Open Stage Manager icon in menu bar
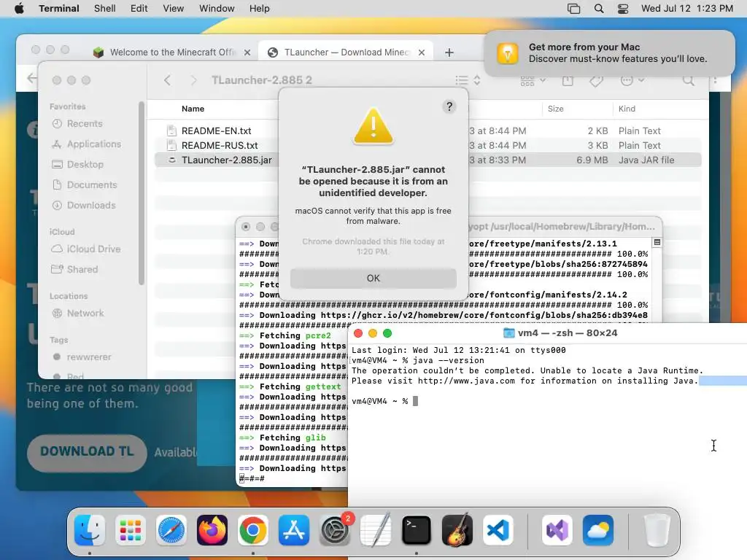The height and width of the screenshot is (560, 747). click(573, 9)
